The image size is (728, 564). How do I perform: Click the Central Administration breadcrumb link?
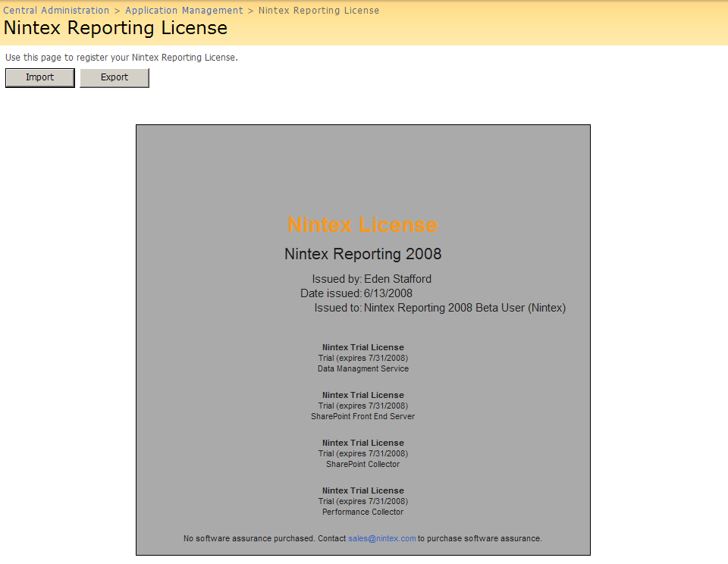tap(56, 11)
